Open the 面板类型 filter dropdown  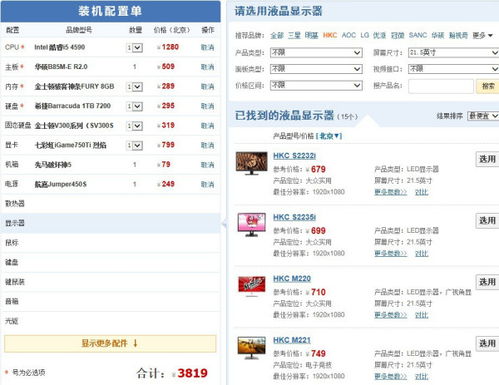tap(316, 69)
